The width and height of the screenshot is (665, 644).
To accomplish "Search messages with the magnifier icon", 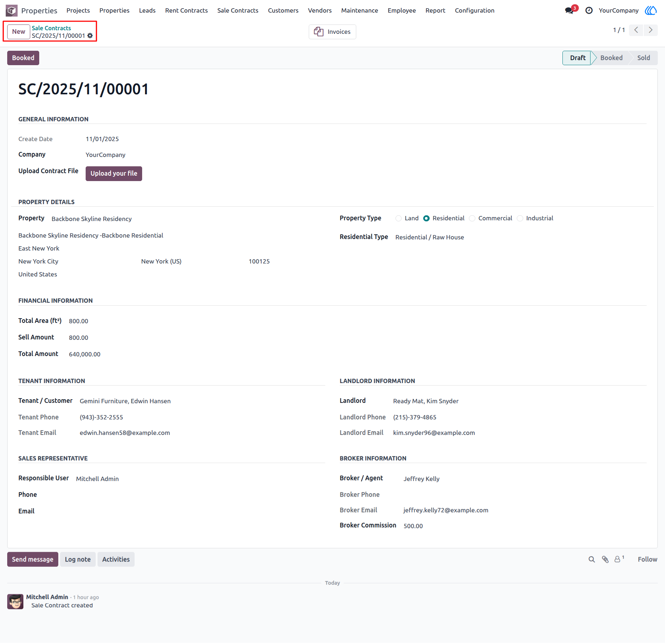I will [x=592, y=559].
